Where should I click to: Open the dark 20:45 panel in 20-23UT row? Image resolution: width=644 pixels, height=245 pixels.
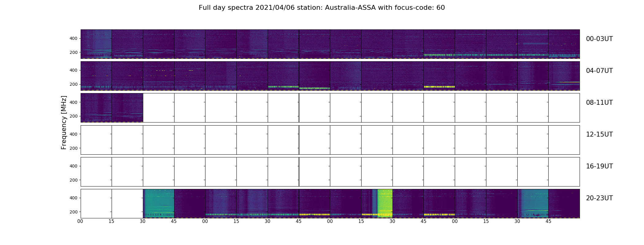coord(190,204)
